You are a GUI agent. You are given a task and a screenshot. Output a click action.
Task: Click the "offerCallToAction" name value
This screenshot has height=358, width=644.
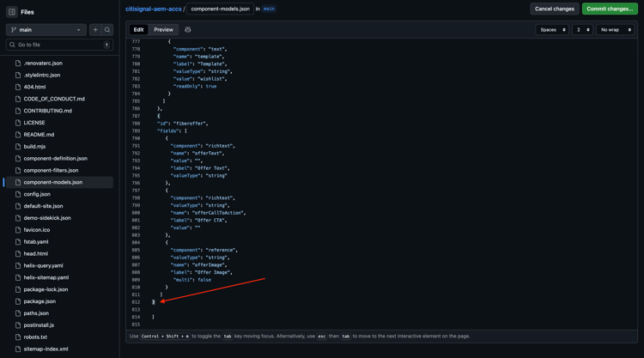point(218,213)
